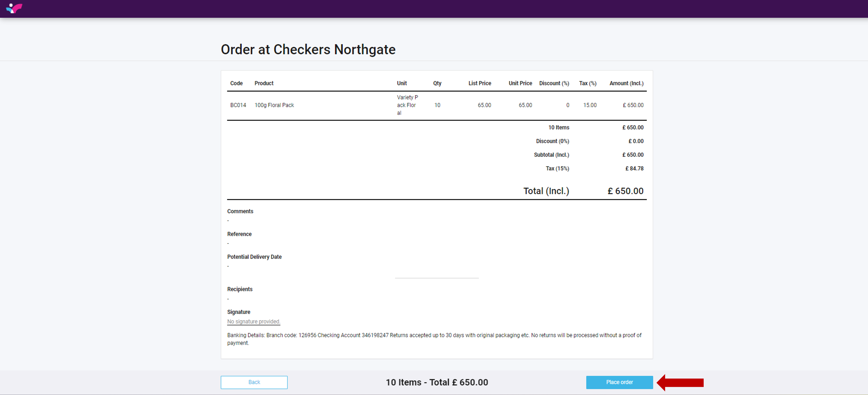Click the Potential Delivery Date label
Image resolution: width=868 pixels, height=395 pixels.
pyautogui.click(x=254, y=257)
